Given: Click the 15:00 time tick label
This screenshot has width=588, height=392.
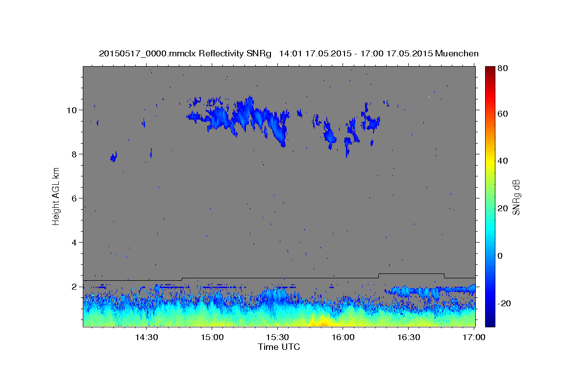Looking at the screenshot, I should pyautogui.click(x=212, y=337).
